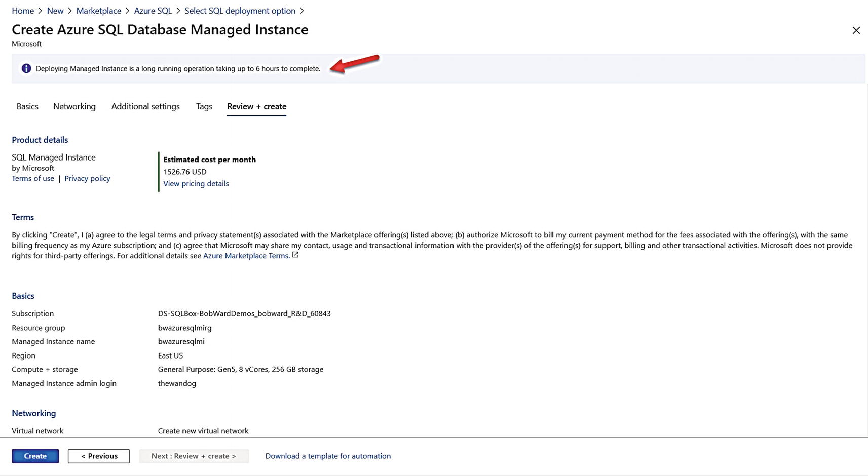Click the info icon in deployment banner
The width and height of the screenshot is (868, 476).
26,68
